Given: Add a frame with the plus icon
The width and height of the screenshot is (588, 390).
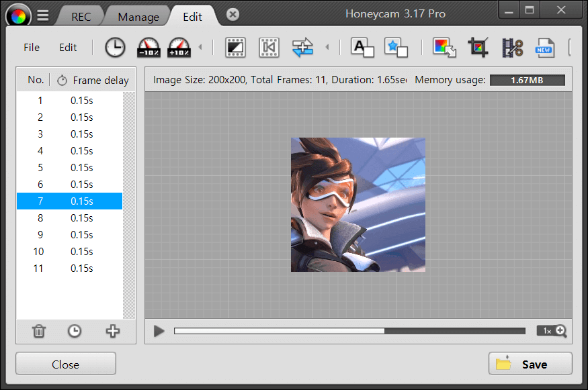Looking at the screenshot, I should coord(113,331).
